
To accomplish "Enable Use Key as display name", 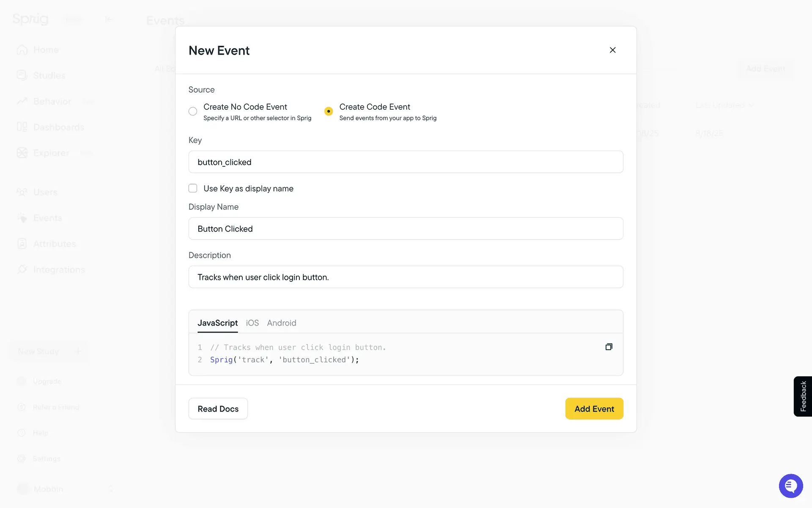I will [x=193, y=188].
